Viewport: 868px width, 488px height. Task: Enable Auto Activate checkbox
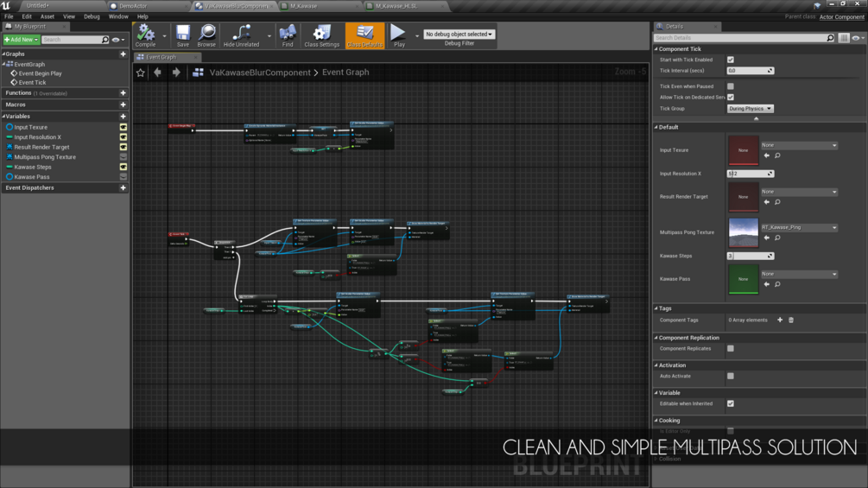point(731,377)
